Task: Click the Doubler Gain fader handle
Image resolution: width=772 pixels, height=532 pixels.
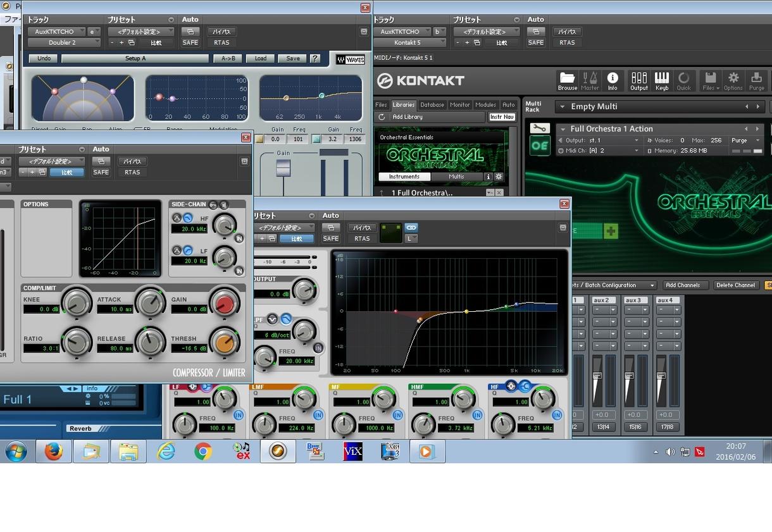Action: [283, 168]
